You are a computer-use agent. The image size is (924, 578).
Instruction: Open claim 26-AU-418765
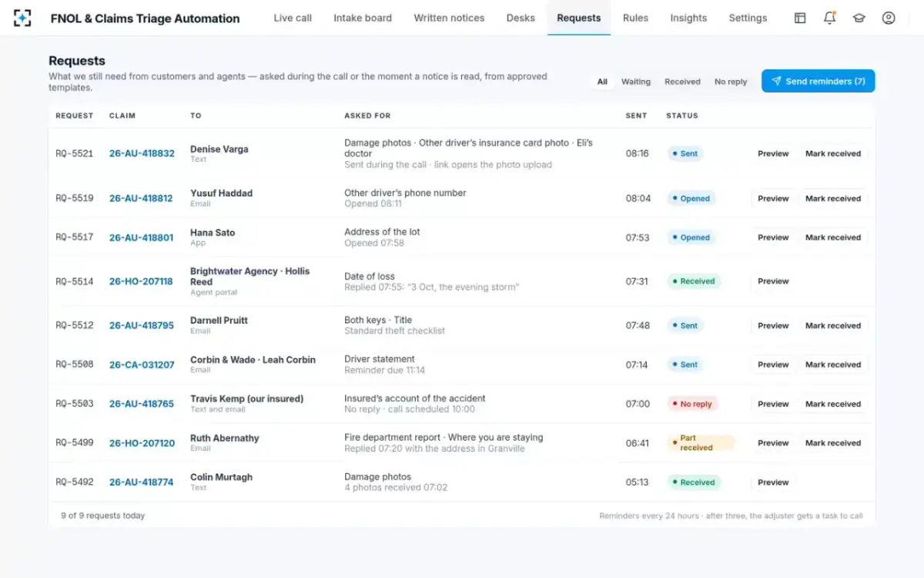click(142, 404)
